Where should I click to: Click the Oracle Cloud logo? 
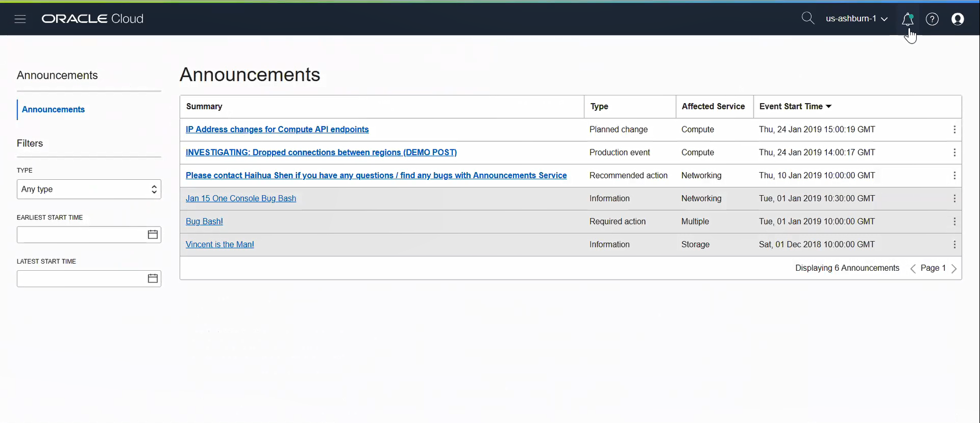click(93, 19)
